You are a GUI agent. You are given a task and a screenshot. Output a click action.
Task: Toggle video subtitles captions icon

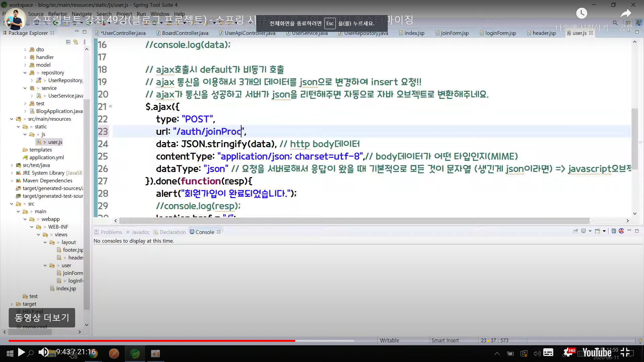pyautogui.click(x=548, y=352)
